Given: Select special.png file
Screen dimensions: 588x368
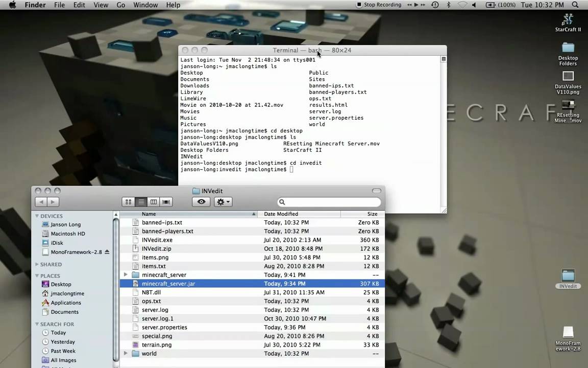Looking at the screenshot, I should pyautogui.click(x=252, y=336).
